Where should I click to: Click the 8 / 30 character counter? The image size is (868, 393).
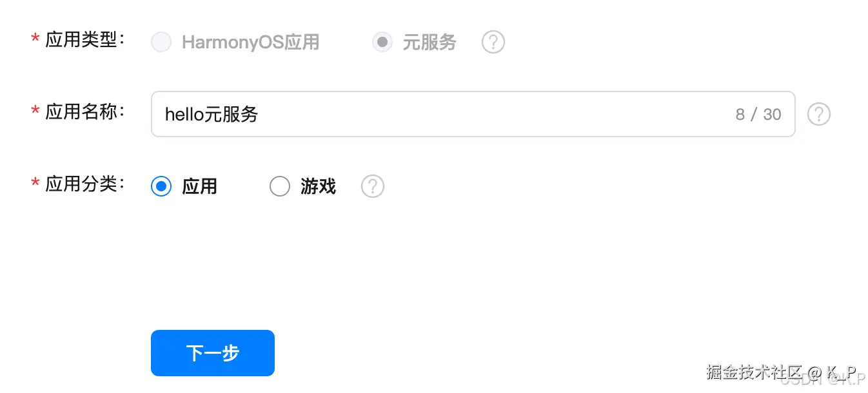click(x=758, y=114)
